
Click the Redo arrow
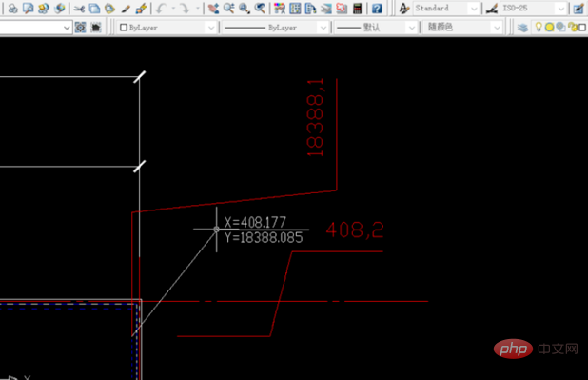pyautogui.click(x=185, y=9)
